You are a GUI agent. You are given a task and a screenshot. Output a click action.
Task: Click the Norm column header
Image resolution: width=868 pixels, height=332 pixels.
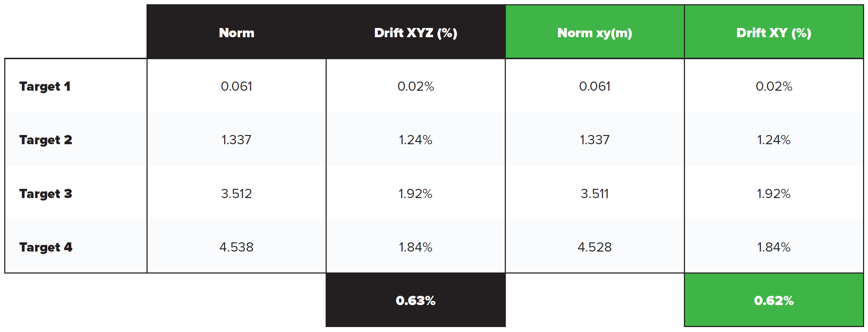click(x=237, y=33)
